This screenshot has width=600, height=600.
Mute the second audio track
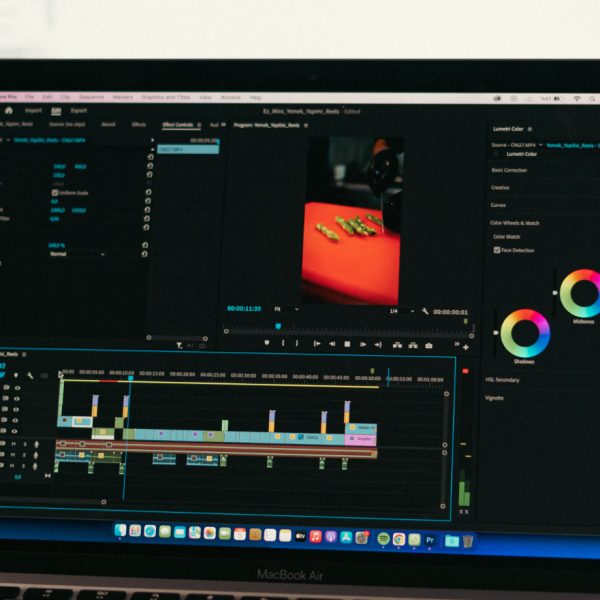13,455
